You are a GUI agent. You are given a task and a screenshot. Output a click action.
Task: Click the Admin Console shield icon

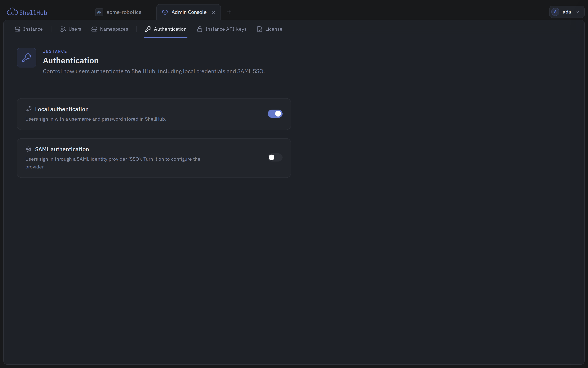pyautogui.click(x=165, y=12)
